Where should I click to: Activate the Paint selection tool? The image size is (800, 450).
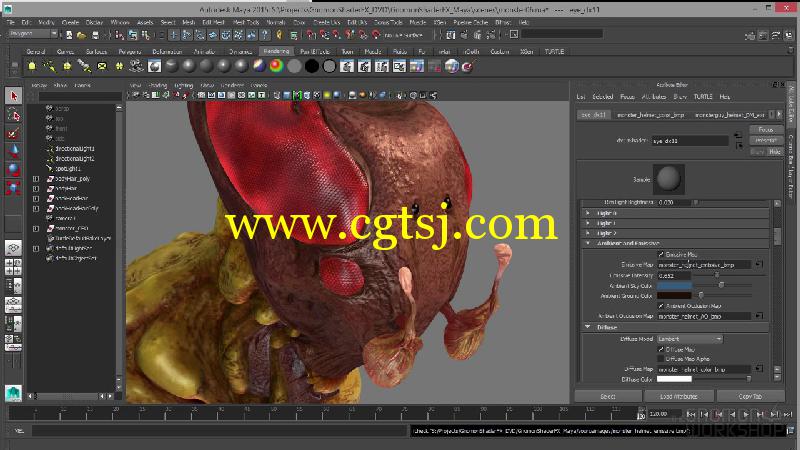pos(13,134)
